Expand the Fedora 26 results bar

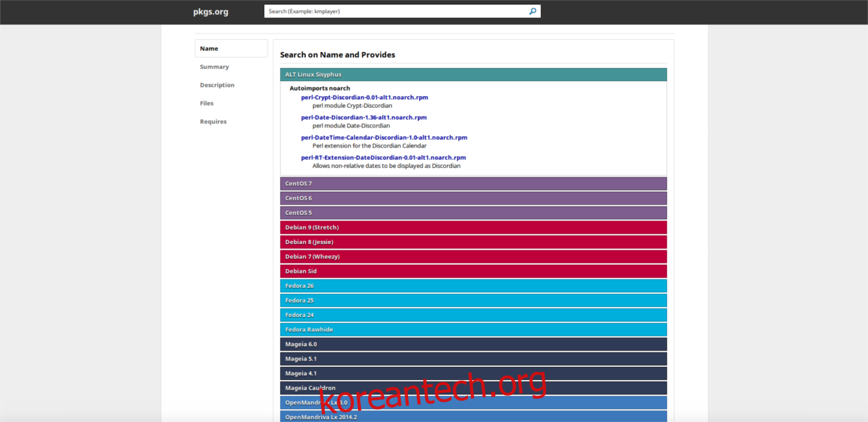tap(473, 286)
